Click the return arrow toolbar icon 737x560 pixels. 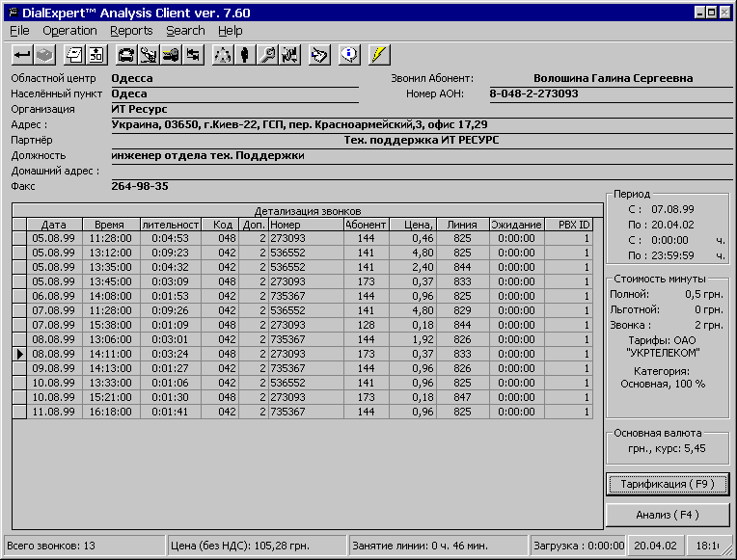tap(21, 55)
